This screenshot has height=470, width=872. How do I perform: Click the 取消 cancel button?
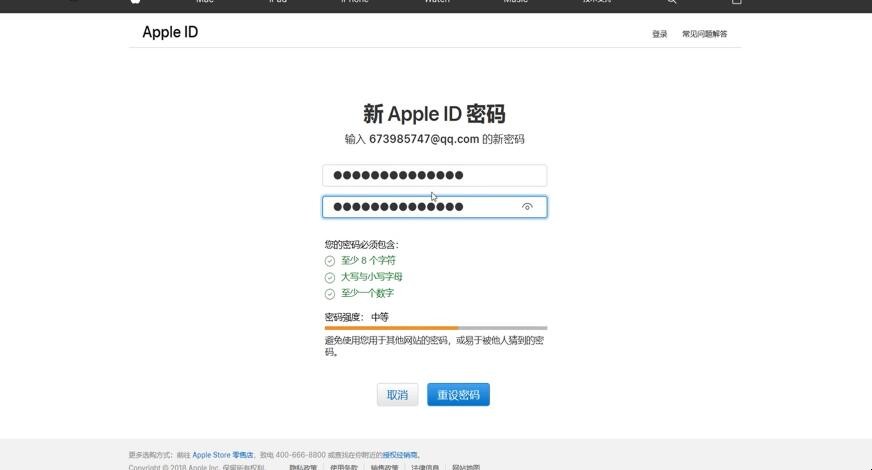click(x=397, y=395)
